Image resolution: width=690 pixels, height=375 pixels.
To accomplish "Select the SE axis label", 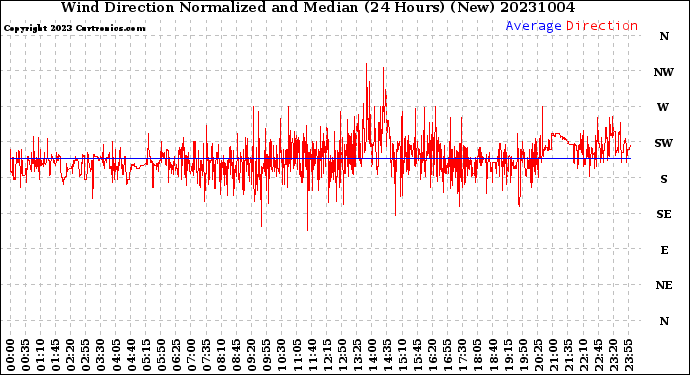I will tap(664, 214).
